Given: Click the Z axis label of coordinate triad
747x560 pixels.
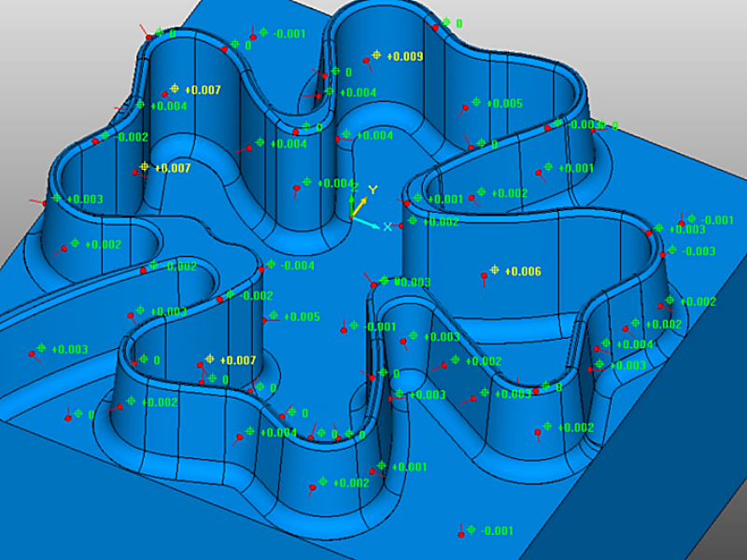Looking at the screenshot, I should 354,188.
